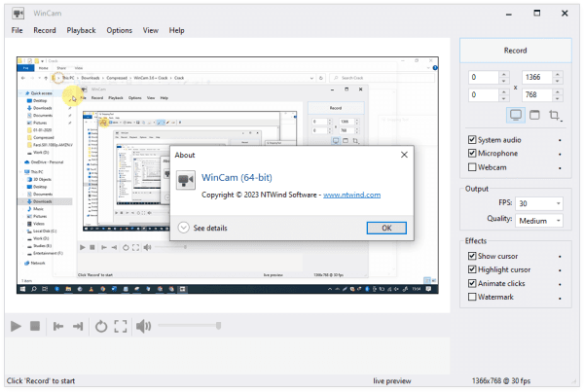The width and height of the screenshot is (584, 392).
Task: Jump to the start of the recording
Action: [58, 327]
